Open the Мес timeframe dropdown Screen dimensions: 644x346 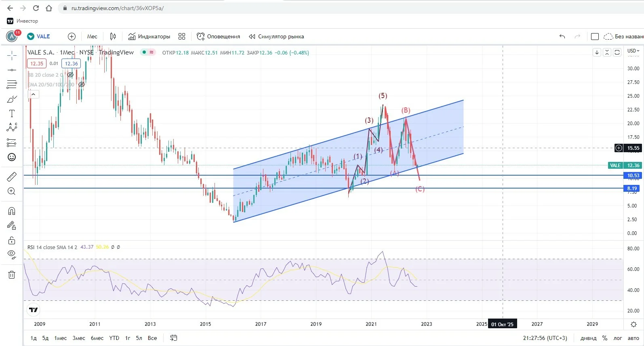pyautogui.click(x=92, y=36)
